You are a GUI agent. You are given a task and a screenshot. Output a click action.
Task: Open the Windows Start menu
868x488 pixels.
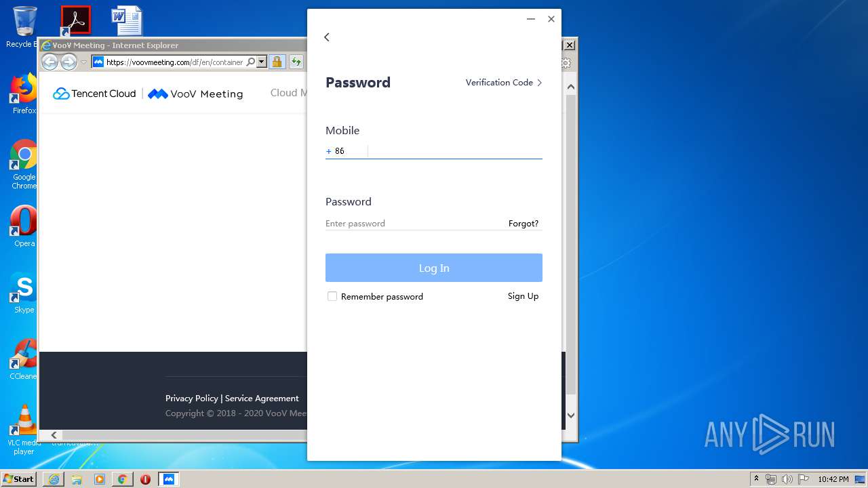pos(19,479)
